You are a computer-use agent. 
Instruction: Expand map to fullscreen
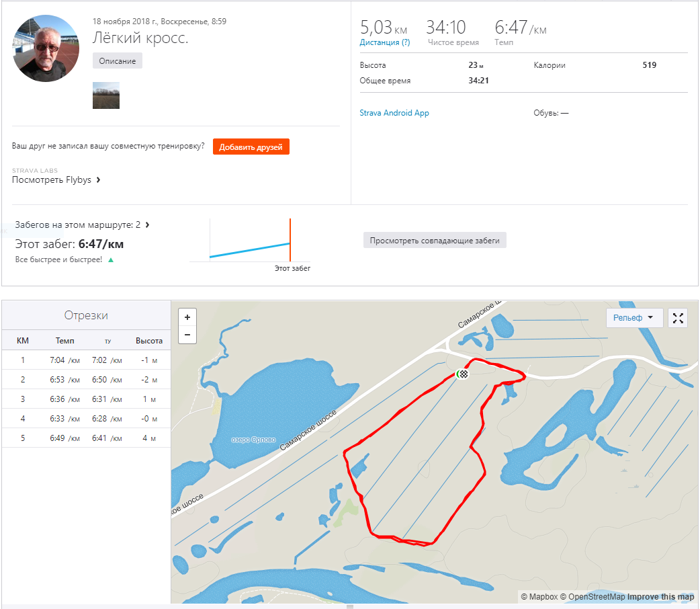coord(678,318)
